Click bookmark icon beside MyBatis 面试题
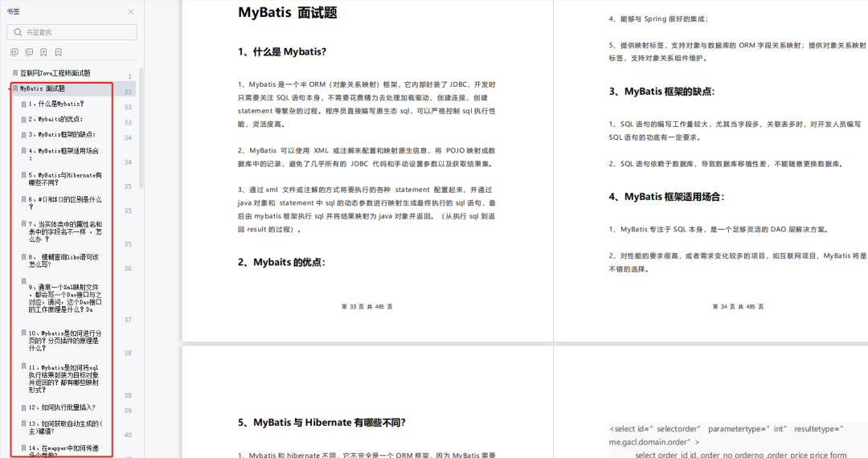The height and width of the screenshot is (458, 868). tap(15, 88)
